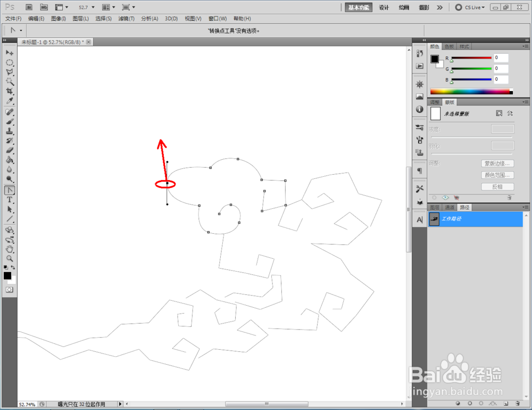Switch to the 图层 tab
Image resolution: width=532 pixels, height=410 pixels.
click(x=434, y=207)
